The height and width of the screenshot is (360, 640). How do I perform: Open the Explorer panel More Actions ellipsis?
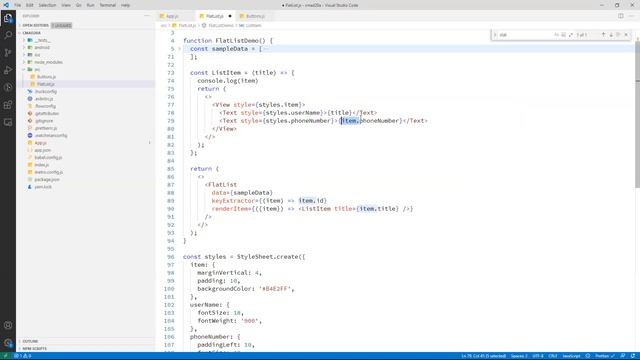(x=147, y=16)
